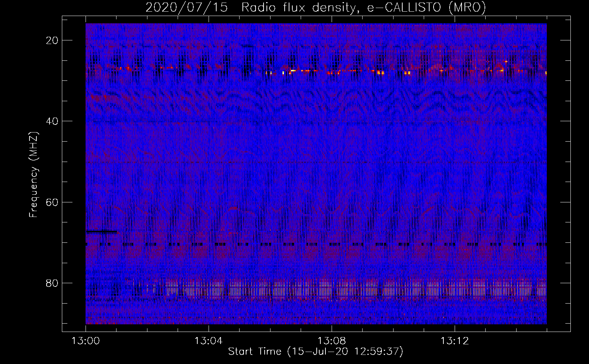Select the 'e-CALLISTO (MRO)' part of the title

426,7
